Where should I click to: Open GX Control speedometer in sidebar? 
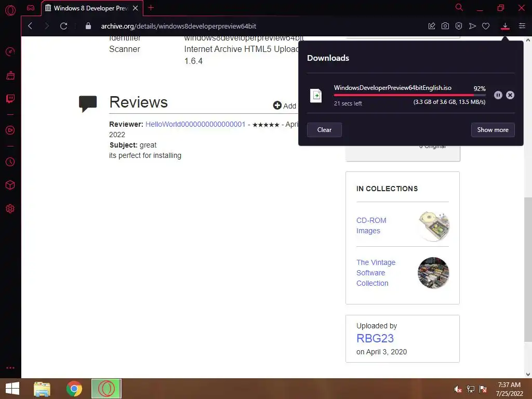click(10, 51)
